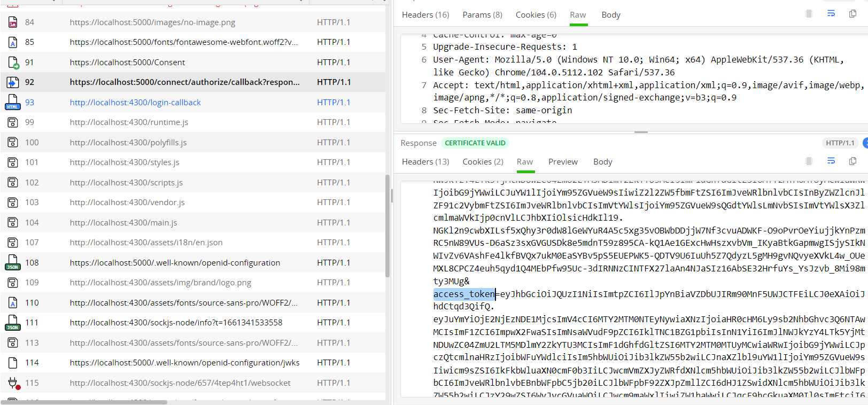Click session number 92 in the list
868x405 pixels.
click(x=29, y=82)
